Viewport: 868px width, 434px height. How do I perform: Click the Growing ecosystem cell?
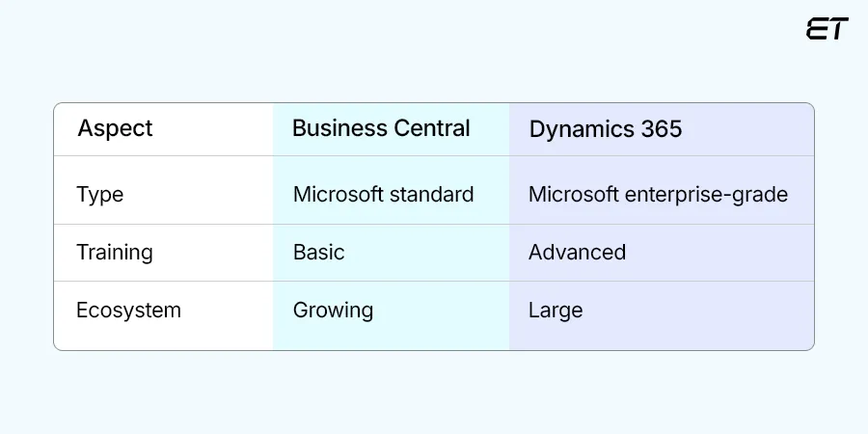333,310
